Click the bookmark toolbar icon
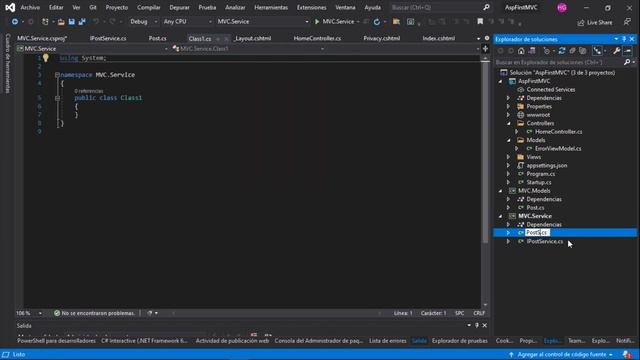The width and height of the screenshot is (640, 360). pos(480,22)
